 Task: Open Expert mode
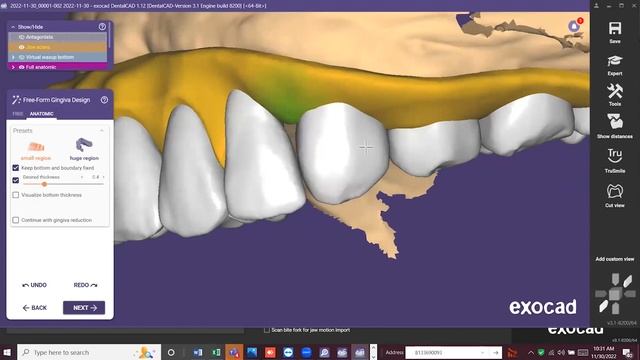(x=615, y=61)
